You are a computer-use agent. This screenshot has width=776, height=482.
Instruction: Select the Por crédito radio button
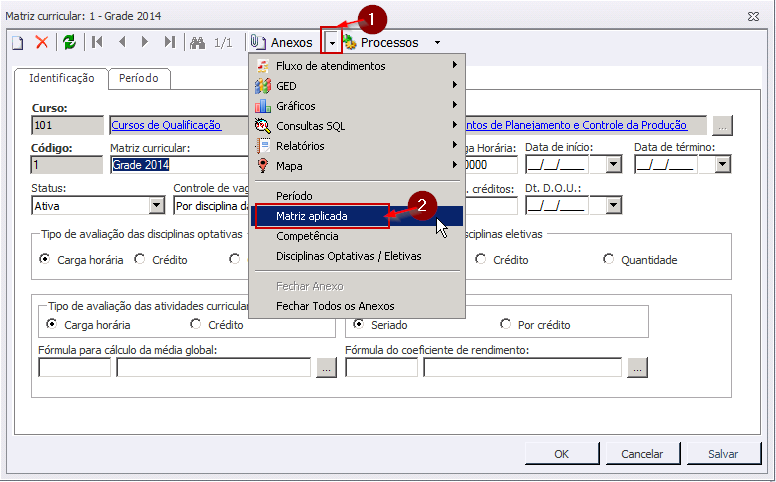pyautogui.click(x=506, y=325)
